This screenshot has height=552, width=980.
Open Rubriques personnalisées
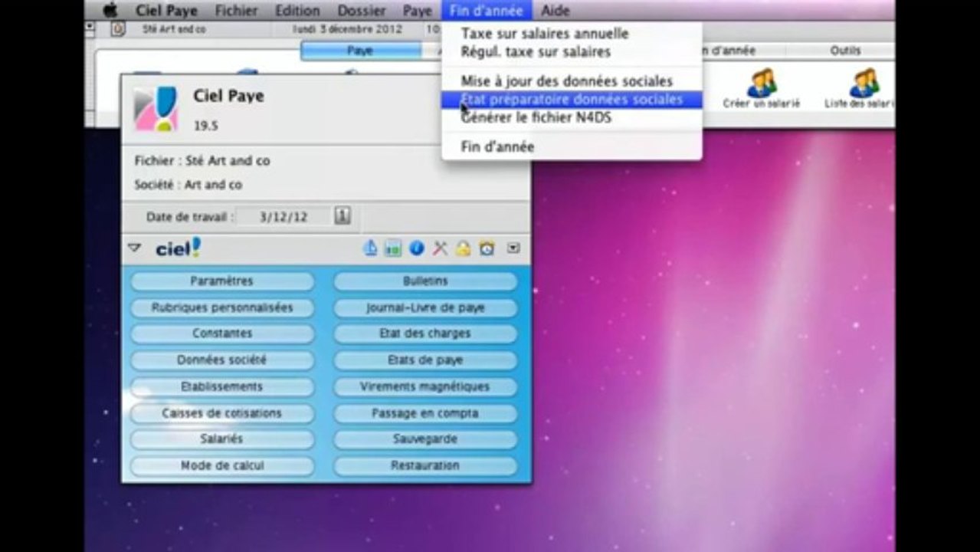click(x=222, y=307)
